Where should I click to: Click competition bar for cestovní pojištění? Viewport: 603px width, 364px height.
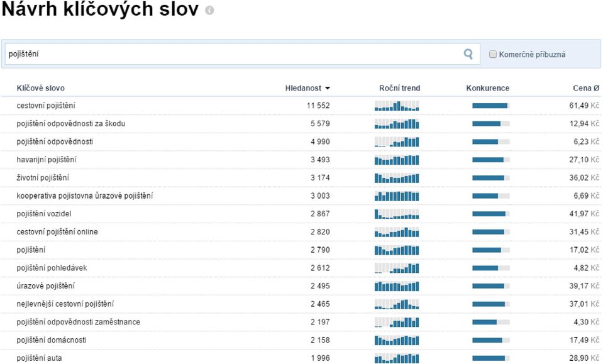(x=491, y=106)
